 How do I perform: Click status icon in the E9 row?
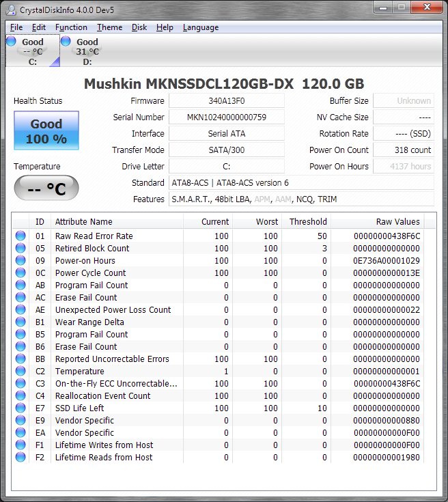(20, 420)
